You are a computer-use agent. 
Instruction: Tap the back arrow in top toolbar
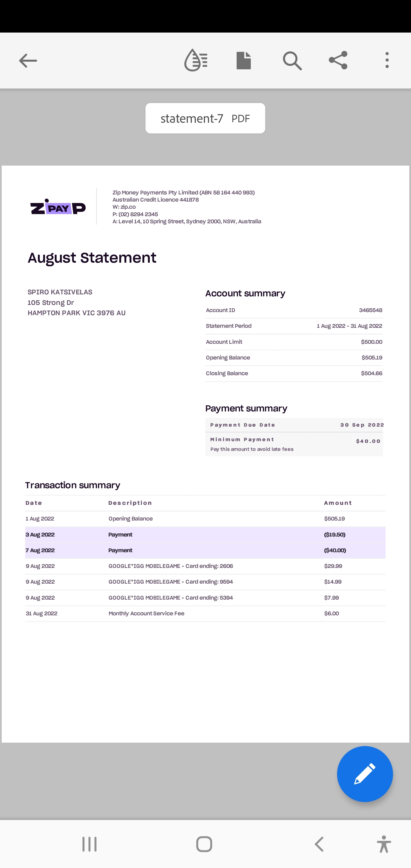[x=28, y=61]
